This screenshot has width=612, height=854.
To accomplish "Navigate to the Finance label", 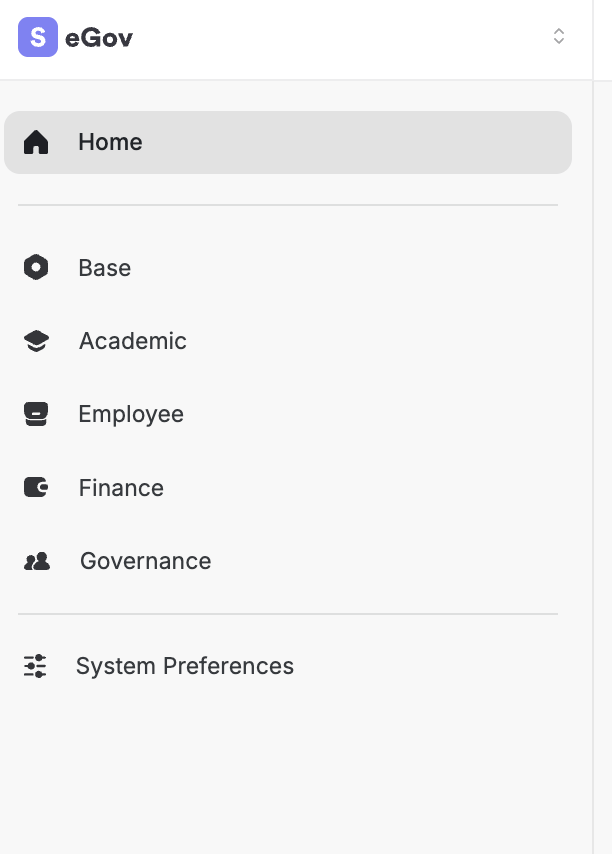I will (121, 488).
